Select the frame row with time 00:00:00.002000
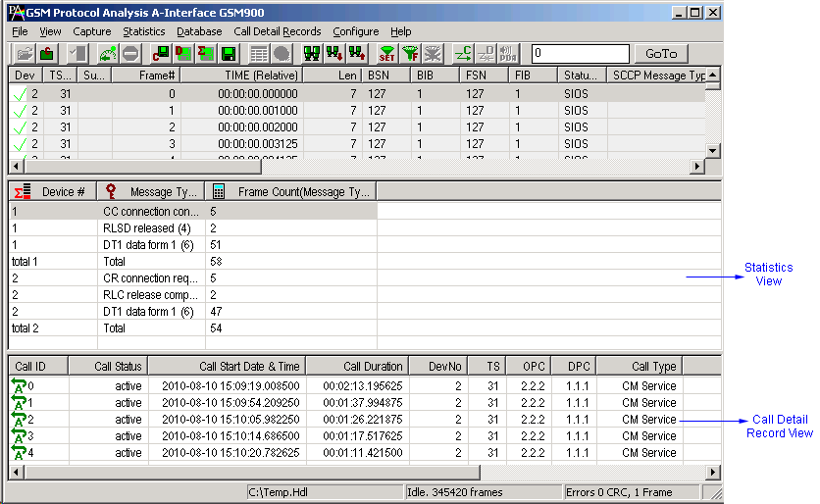 click(x=357, y=127)
